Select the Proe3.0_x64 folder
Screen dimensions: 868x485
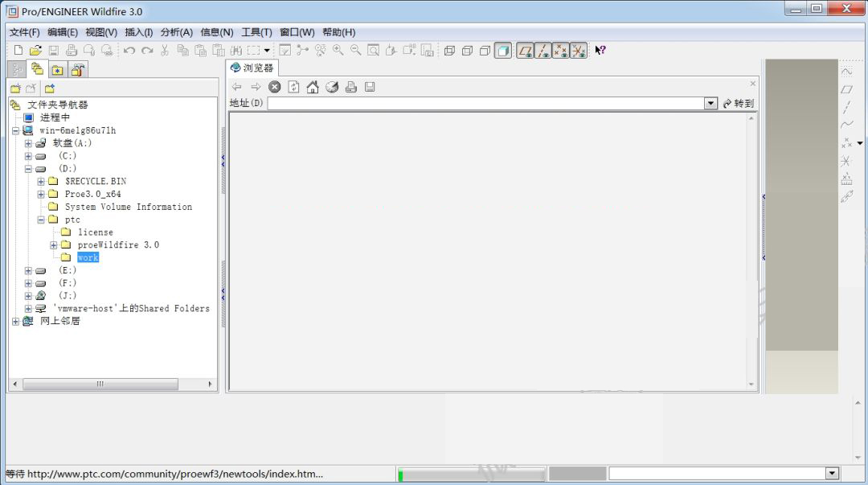tap(93, 194)
